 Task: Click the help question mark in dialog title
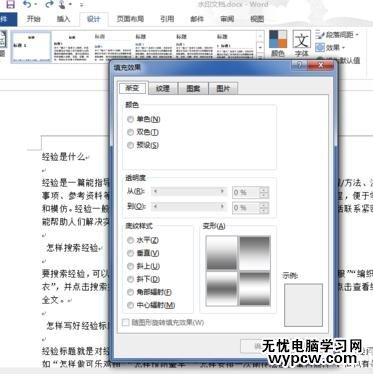299,65
